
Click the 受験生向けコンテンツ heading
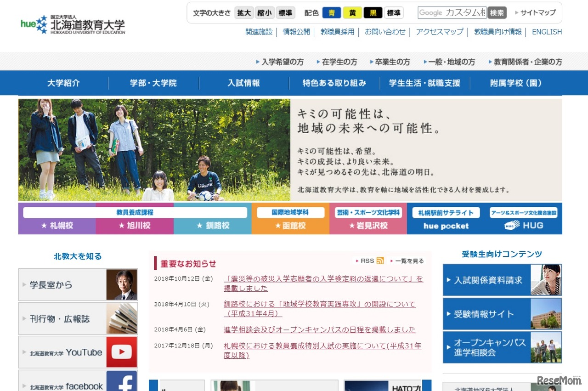(x=502, y=254)
